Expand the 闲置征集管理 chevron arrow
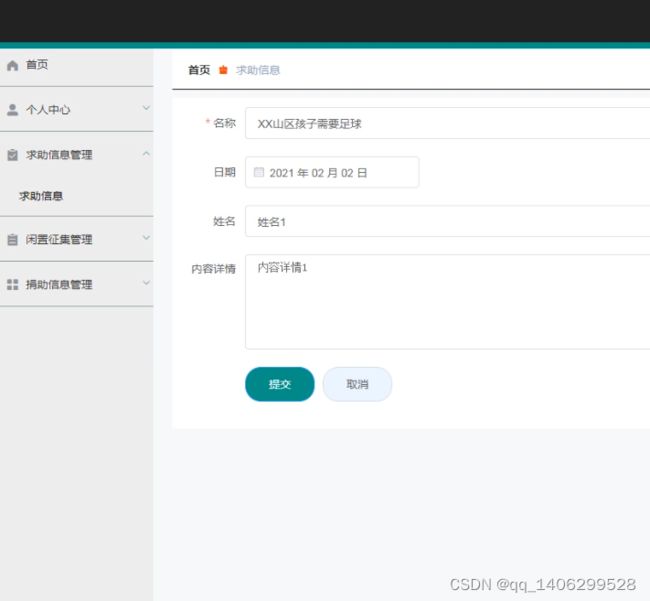 coord(146,238)
